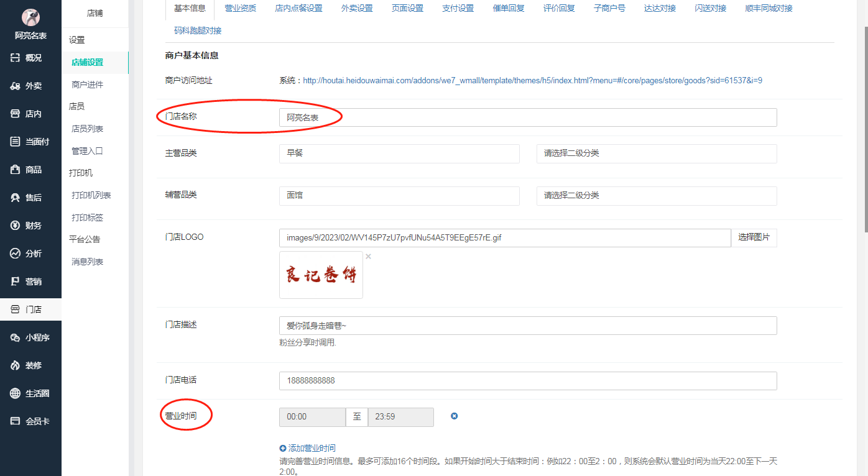Viewport: 868px width, 476px height.
Task: Pick the 00:00 opening time field
Action: tap(312, 417)
